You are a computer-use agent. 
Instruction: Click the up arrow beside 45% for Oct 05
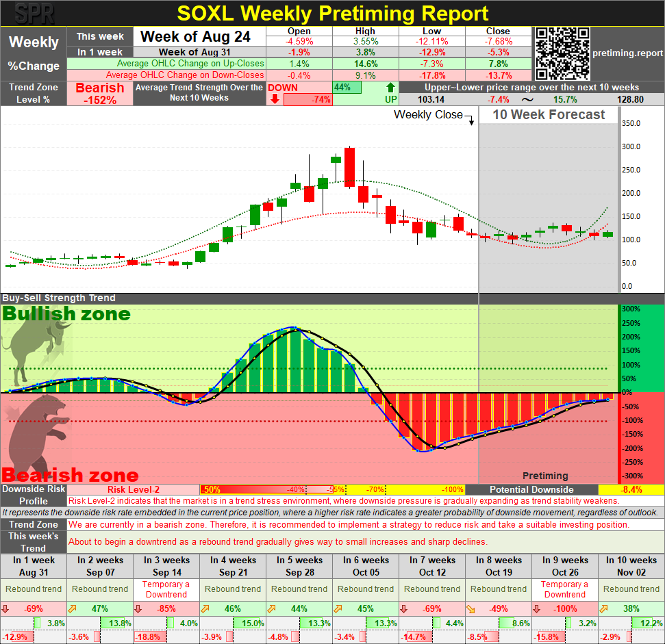point(338,609)
